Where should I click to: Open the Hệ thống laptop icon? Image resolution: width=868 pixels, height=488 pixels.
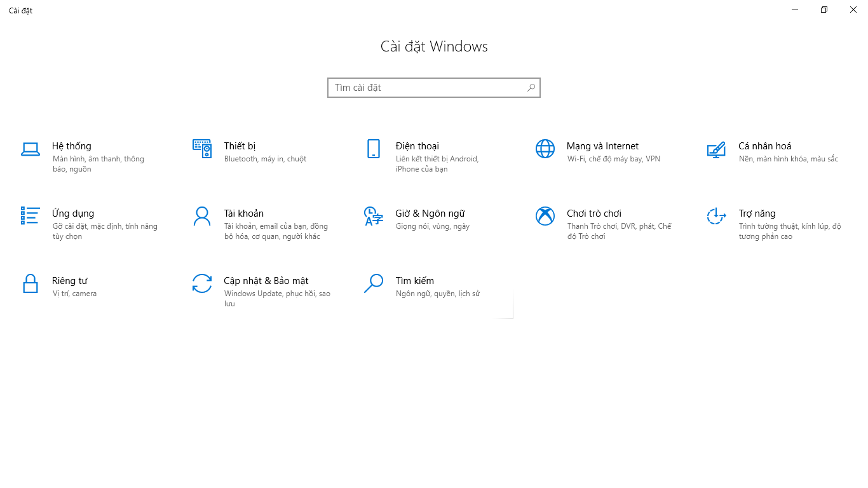point(31,149)
